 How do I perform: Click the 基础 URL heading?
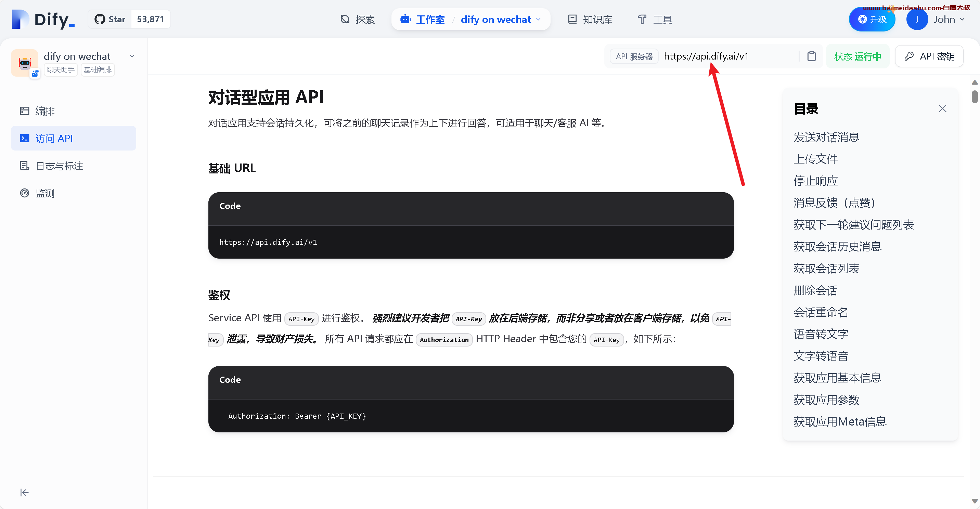[x=232, y=168]
